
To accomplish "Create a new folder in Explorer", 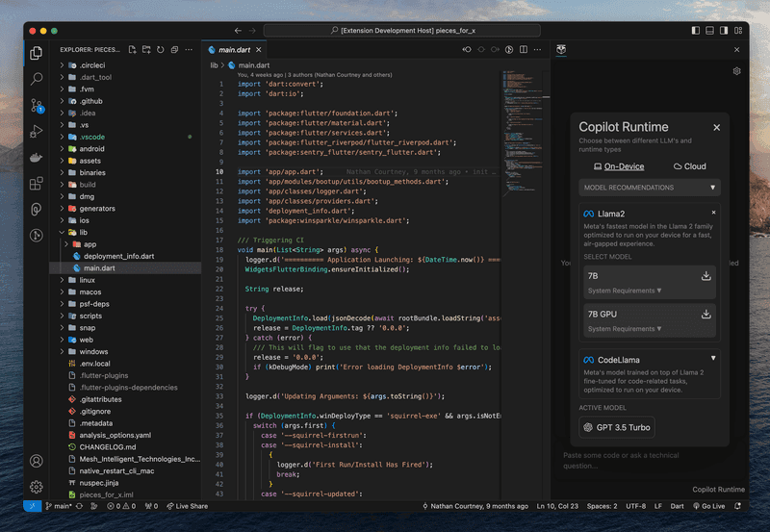I will (146, 50).
